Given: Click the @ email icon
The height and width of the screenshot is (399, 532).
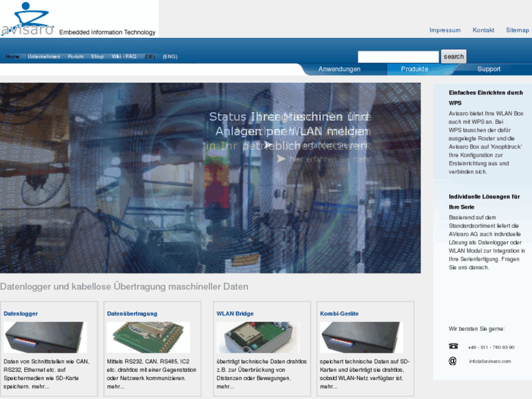Looking at the screenshot, I should pos(453,361).
